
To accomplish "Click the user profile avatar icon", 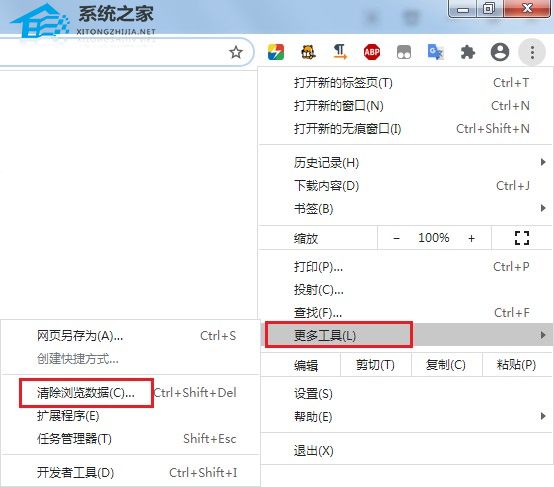I will coord(500,52).
